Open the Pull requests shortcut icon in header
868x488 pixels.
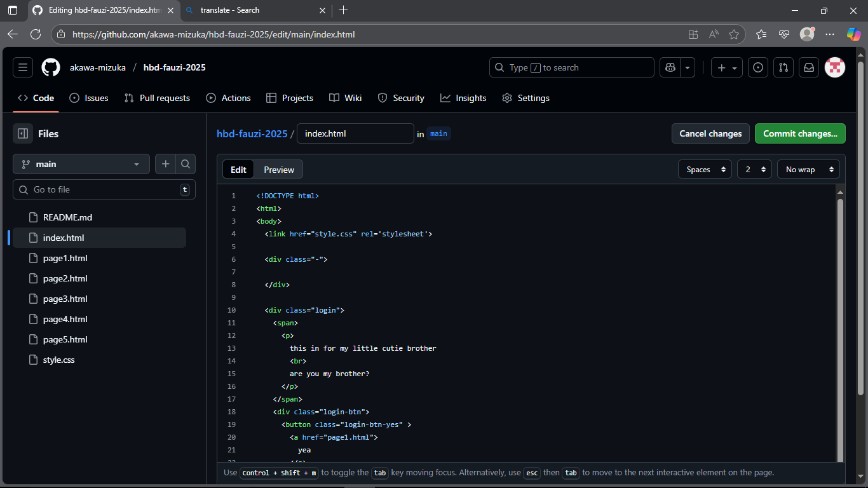pos(783,67)
